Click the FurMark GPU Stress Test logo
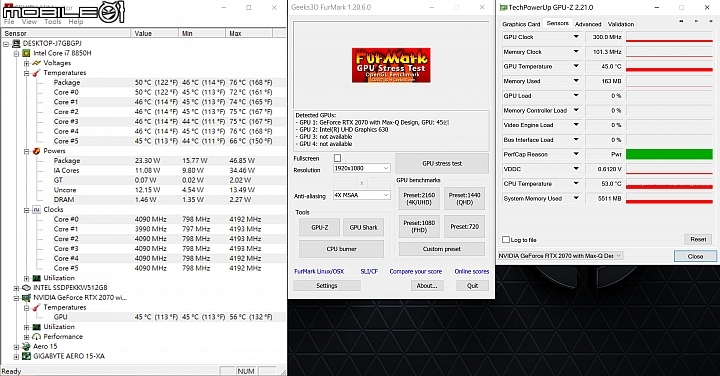720x376 pixels. [x=391, y=65]
